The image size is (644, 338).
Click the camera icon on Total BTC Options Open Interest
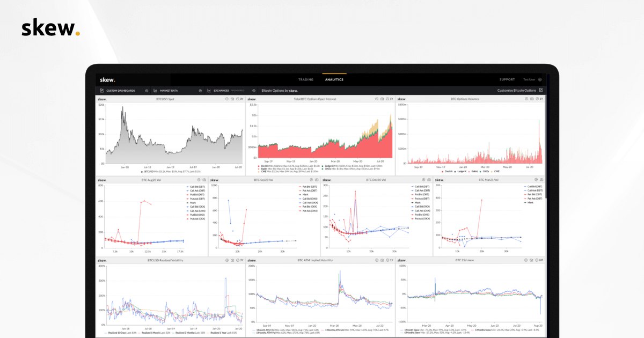382,99
